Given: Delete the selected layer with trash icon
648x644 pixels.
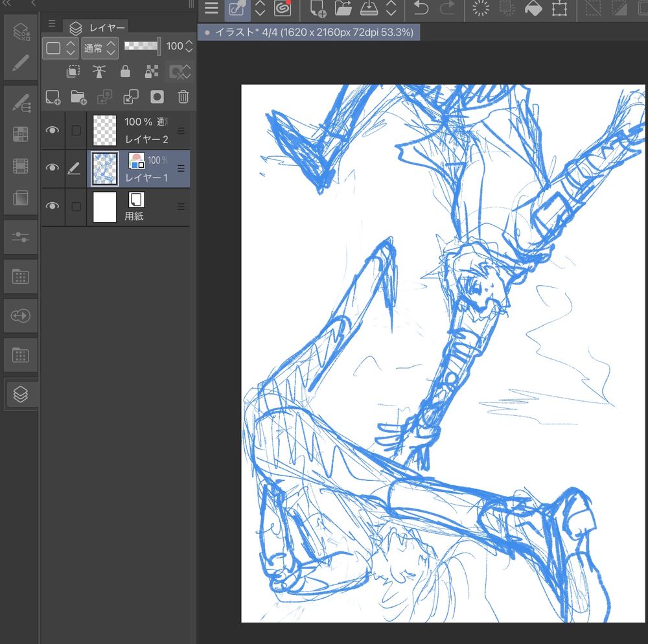Looking at the screenshot, I should pyautogui.click(x=183, y=97).
